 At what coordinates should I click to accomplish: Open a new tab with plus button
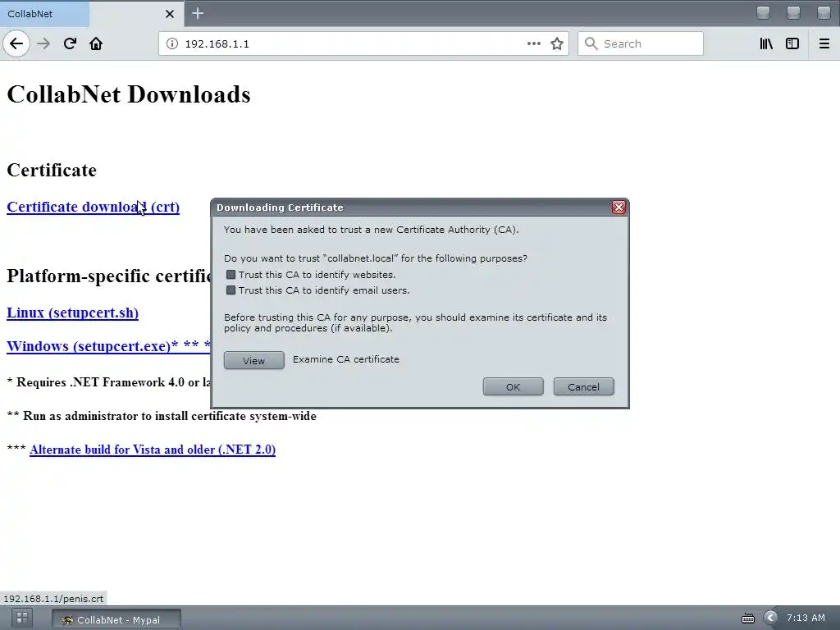tap(198, 13)
